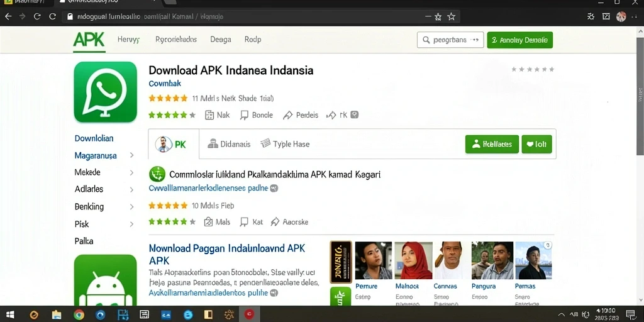Open File Explorer from taskbar
Screen dimensions: 644x322
click(x=56, y=314)
